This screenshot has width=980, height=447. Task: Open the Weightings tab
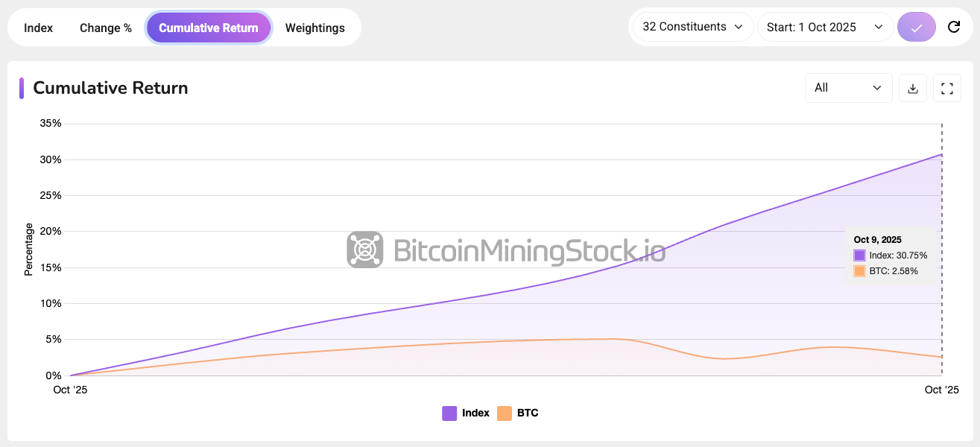(x=314, y=28)
